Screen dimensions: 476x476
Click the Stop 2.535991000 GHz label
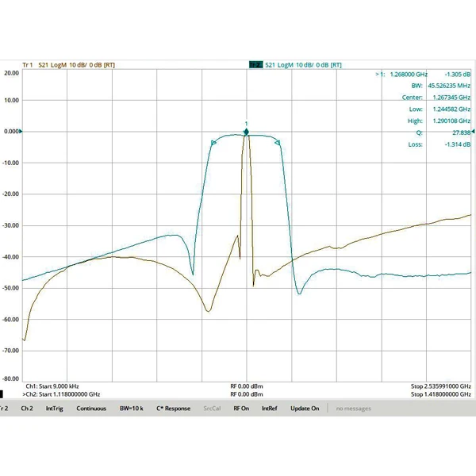click(441, 386)
